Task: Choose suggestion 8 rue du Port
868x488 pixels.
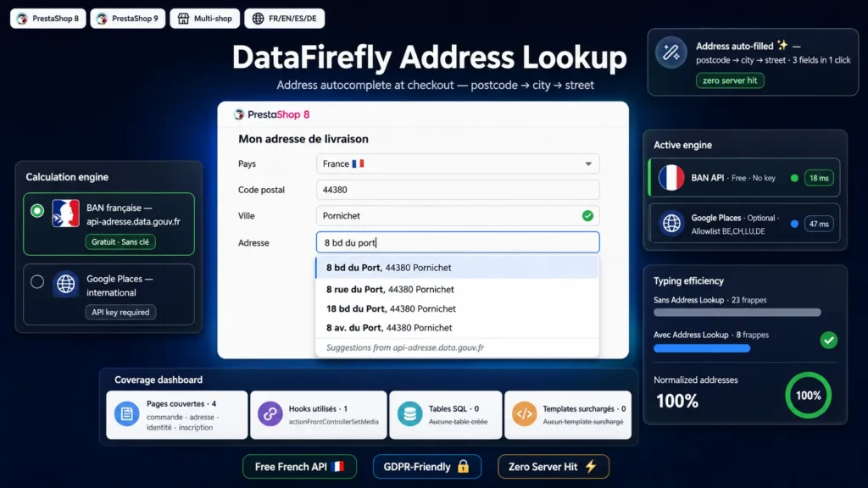Action: [x=457, y=290]
